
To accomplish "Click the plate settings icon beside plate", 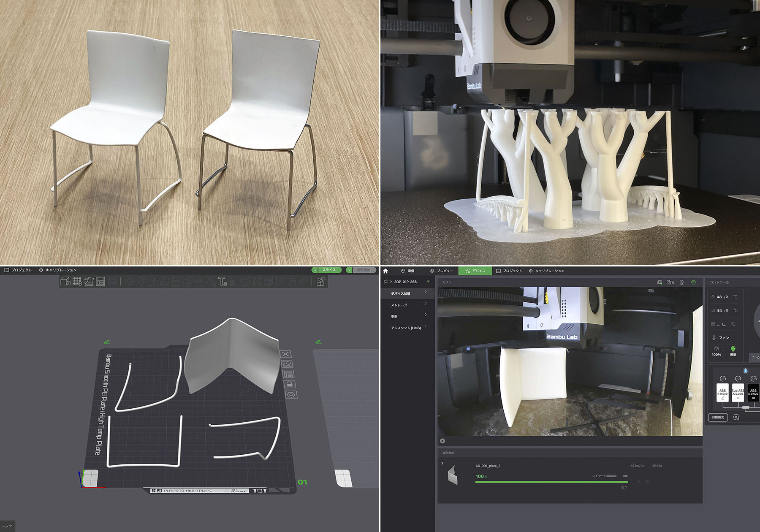I will click(291, 395).
